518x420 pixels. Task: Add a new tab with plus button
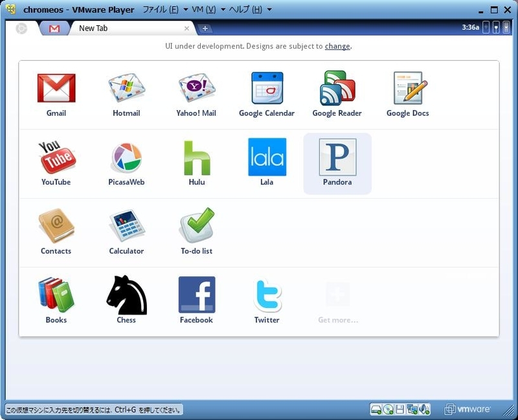pyautogui.click(x=205, y=28)
